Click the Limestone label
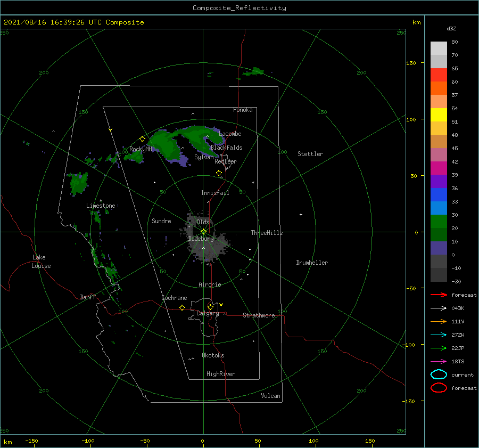Image resolution: width=479 pixels, height=448 pixels. 101,206
